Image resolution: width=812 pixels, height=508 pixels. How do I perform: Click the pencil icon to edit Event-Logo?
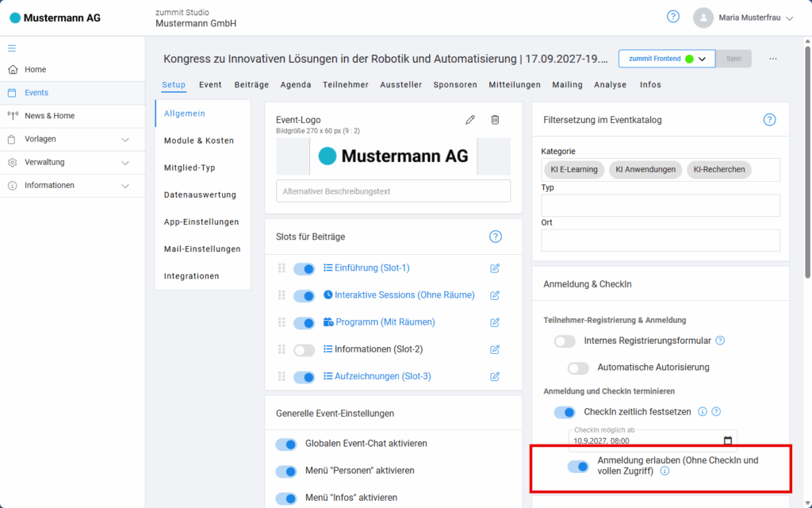tap(470, 120)
